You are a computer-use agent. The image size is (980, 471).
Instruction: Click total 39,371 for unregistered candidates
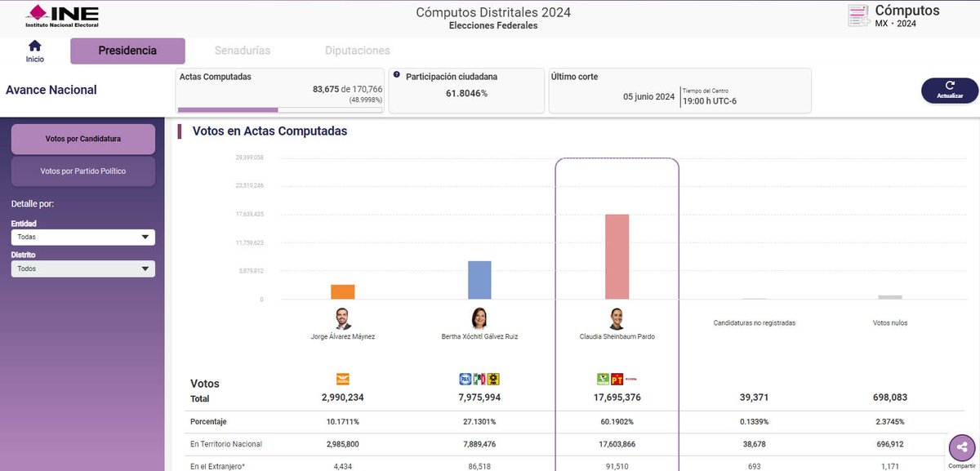pos(754,398)
